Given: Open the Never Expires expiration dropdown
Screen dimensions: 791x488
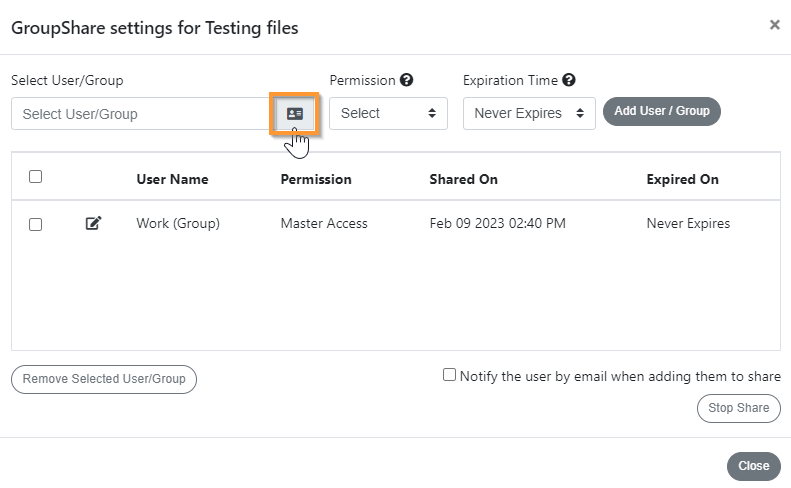Looking at the screenshot, I should 529,114.
